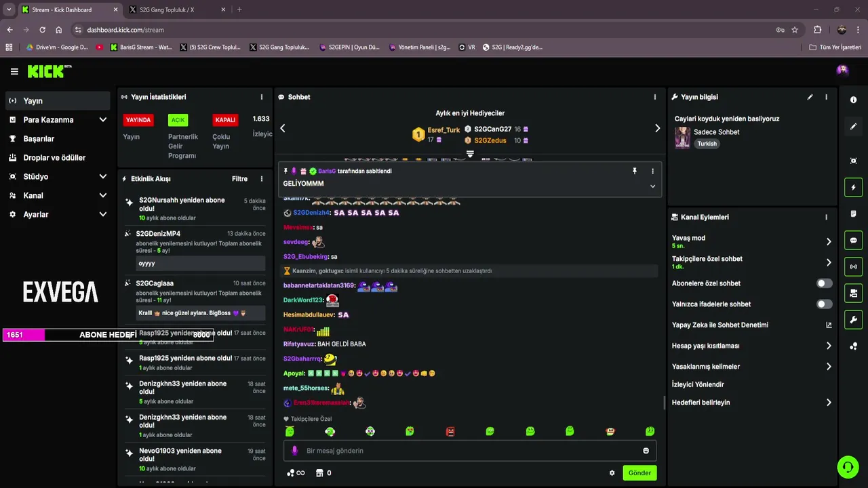868x488 pixels.
Task: Open Hesap yaşı kısıtlaması arrow
Action: pos(829,346)
